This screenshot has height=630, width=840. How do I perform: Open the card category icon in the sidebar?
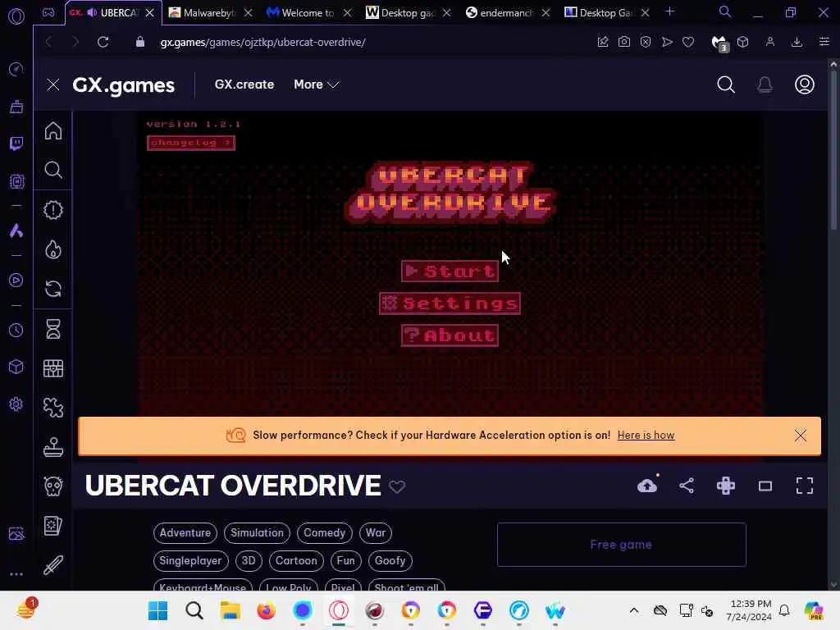53,526
